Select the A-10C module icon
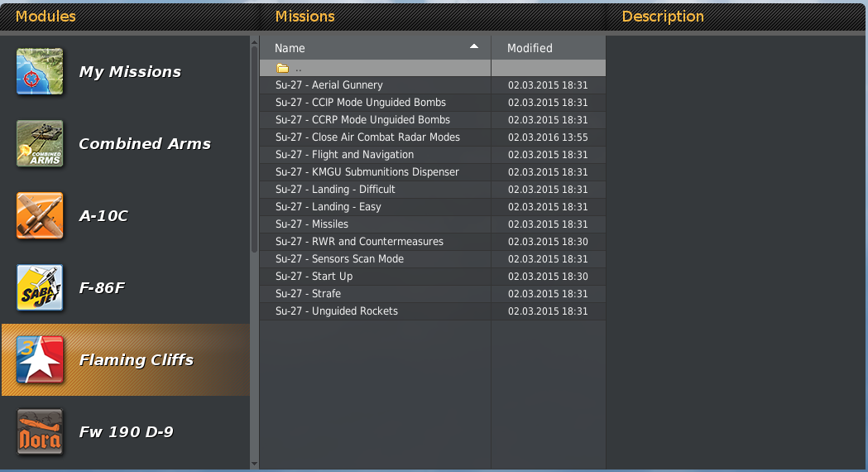868x472 pixels. 40,216
